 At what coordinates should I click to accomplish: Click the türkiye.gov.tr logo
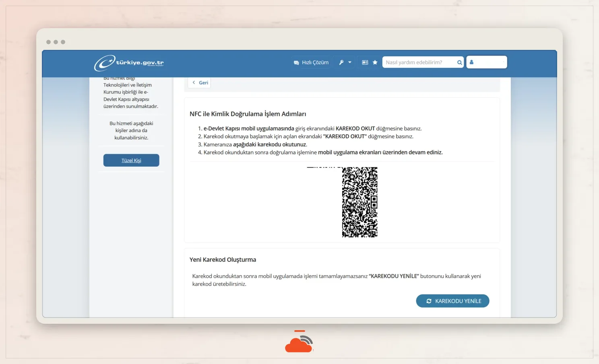129,63
